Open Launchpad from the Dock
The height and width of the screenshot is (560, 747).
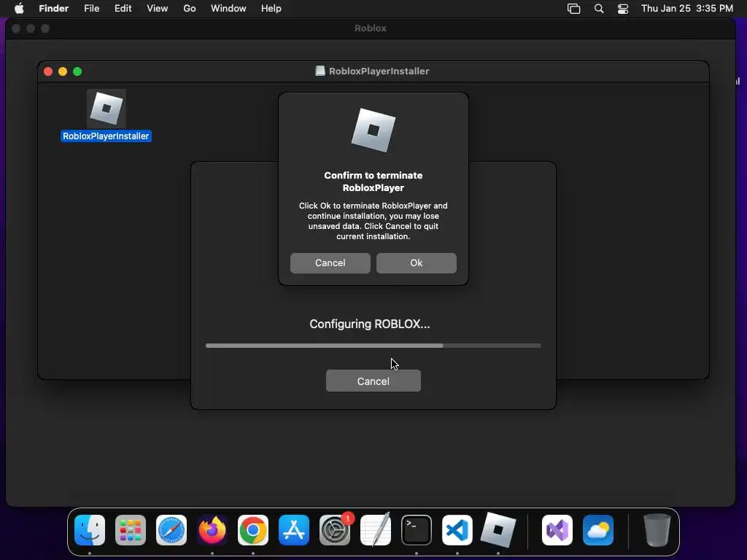pyautogui.click(x=131, y=530)
